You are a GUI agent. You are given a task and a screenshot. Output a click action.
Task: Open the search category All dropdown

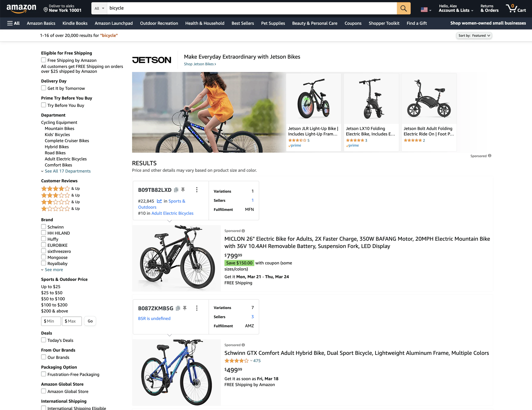pos(99,8)
